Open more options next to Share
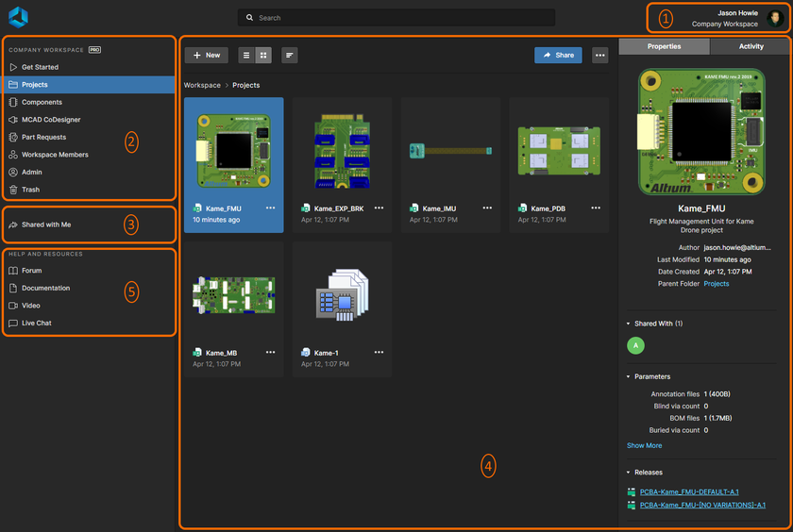This screenshot has width=793, height=532. (599, 56)
